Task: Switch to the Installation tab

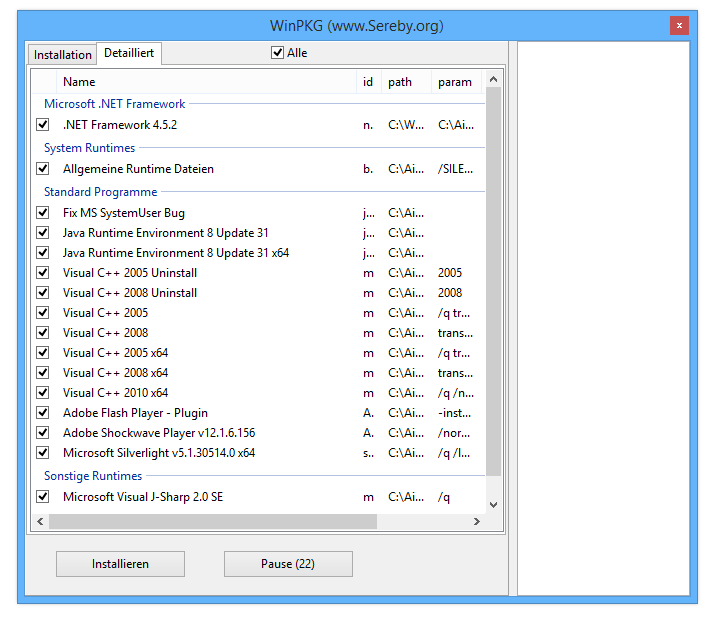Action: [62, 55]
